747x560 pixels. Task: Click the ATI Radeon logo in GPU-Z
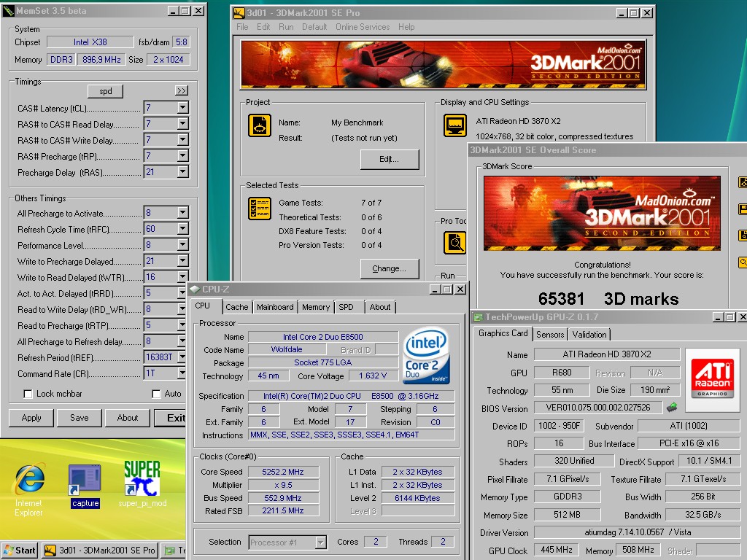tap(712, 379)
